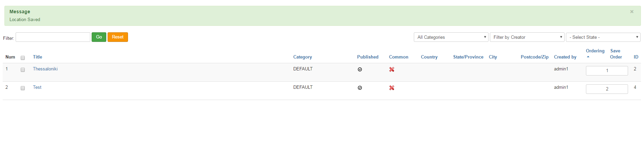644x149 pixels.
Task: Select the Thessaloniki row checkbox
Action: [x=23, y=70]
